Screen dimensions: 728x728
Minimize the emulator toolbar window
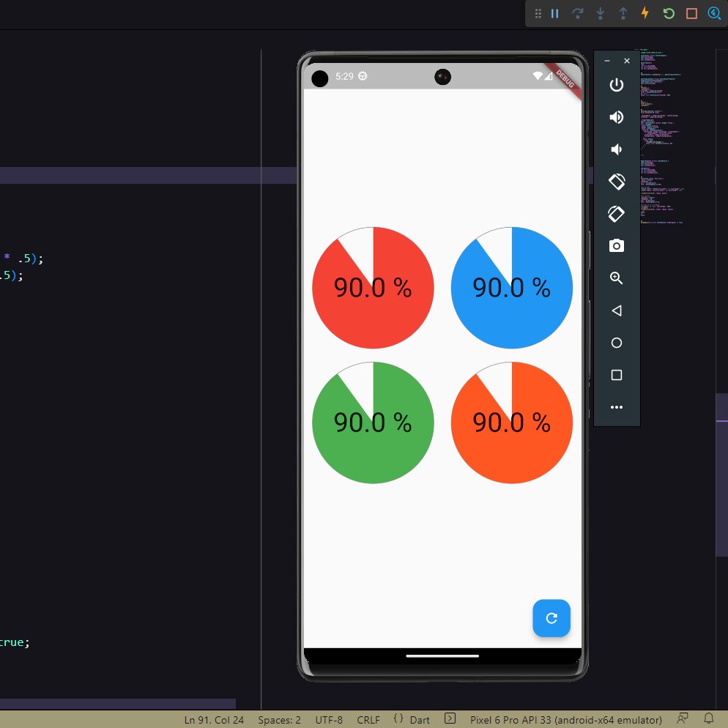point(607,61)
